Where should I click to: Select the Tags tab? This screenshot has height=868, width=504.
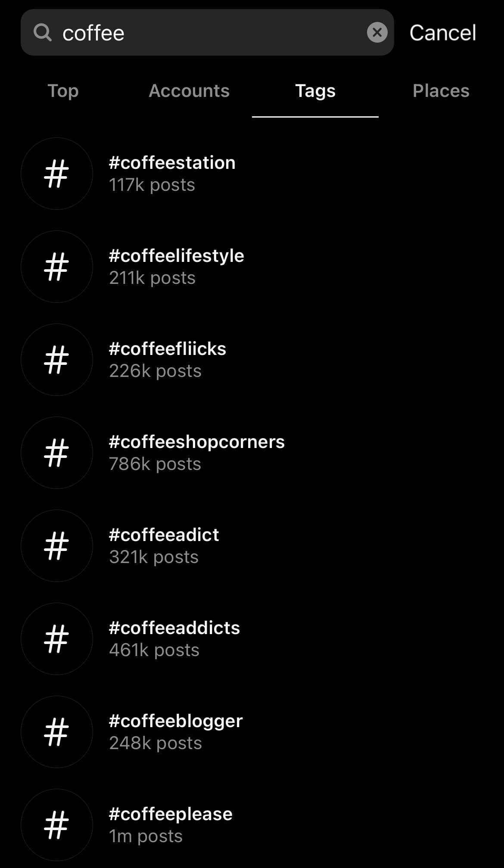315,91
